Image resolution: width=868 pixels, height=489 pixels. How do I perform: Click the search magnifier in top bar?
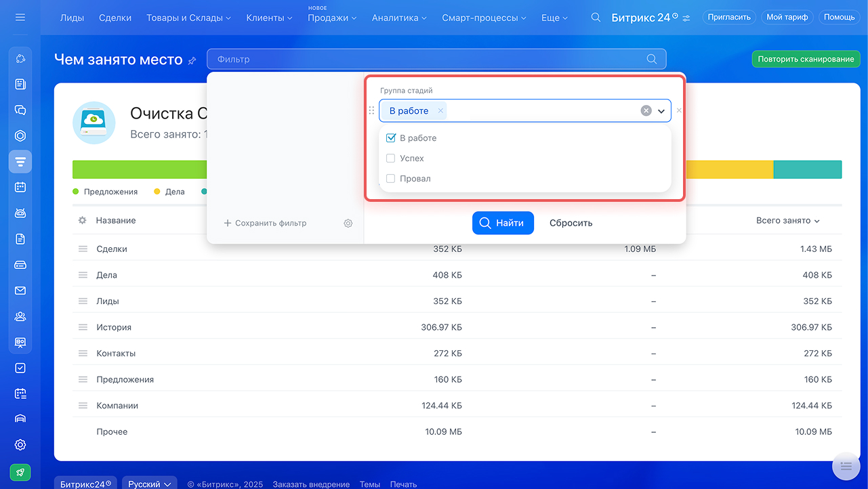596,18
